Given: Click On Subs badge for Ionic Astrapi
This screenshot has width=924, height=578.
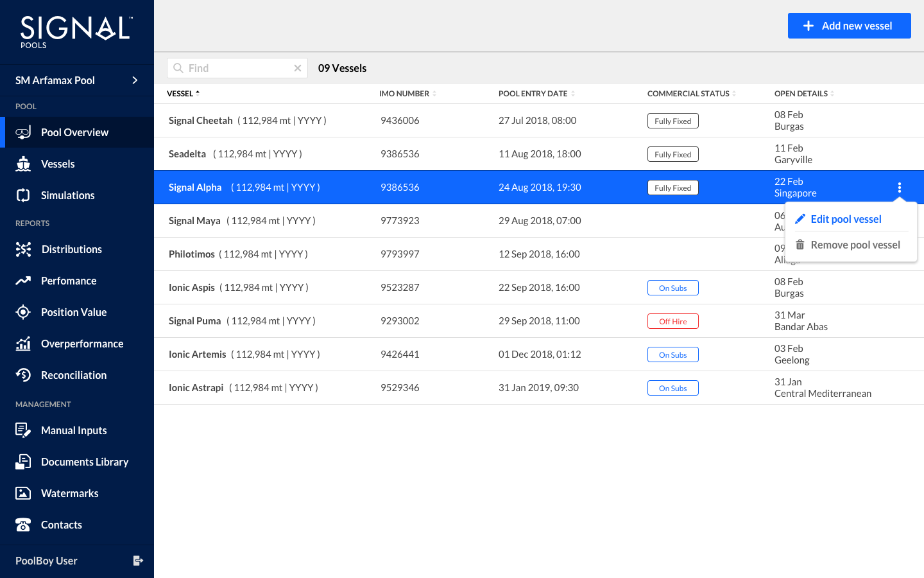Looking at the screenshot, I should click(x=673, y=388).
